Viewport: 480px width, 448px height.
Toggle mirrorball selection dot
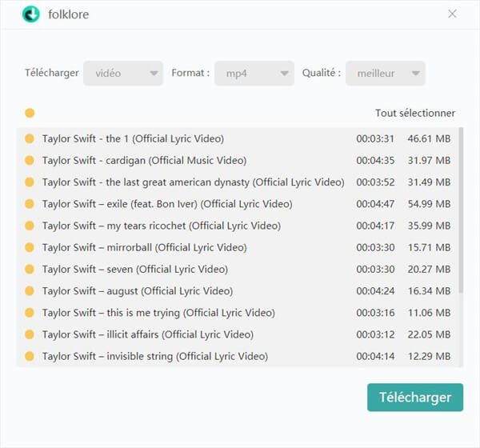[x=30, y=247]
